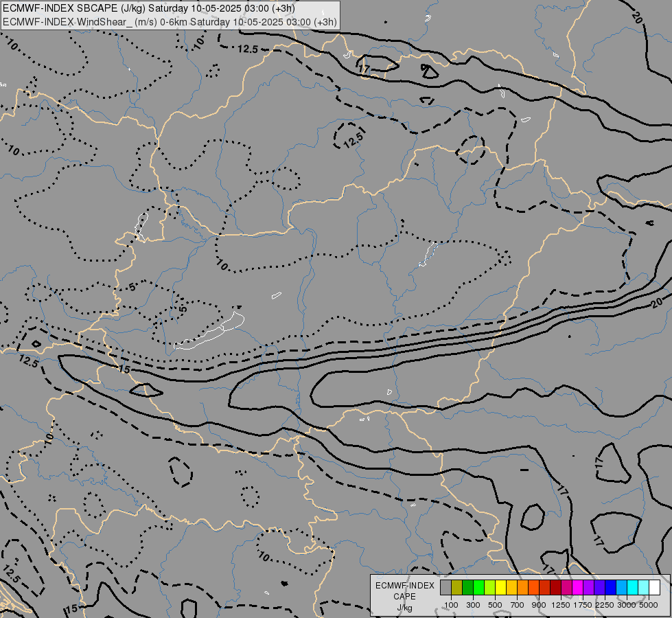Click the amber swatch after yellow
Screen dimensions: 672x618
click(x=511, y=587)
